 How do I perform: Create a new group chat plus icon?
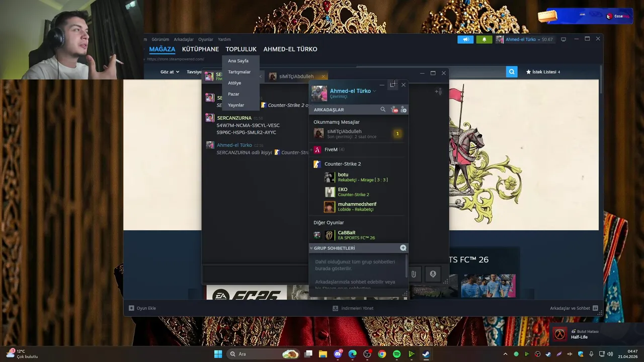click(x=403, y=248)
